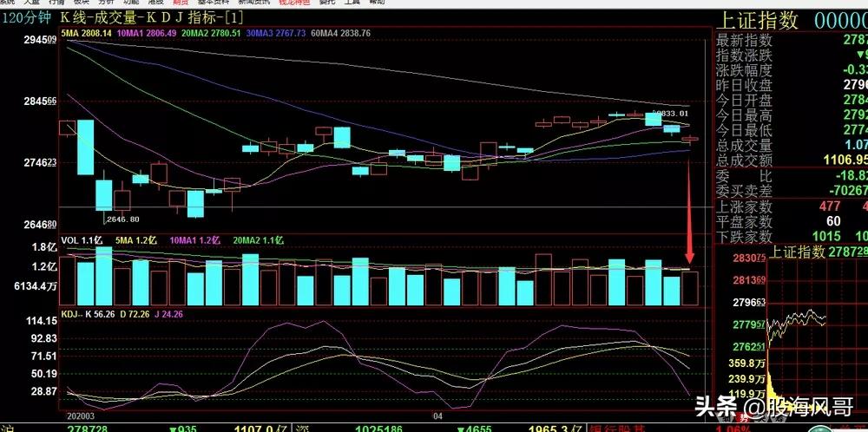The image size is (868, 432).
Task: Click the 30MA3 2767.73 indicator label
Action: (x=276, y=33)
